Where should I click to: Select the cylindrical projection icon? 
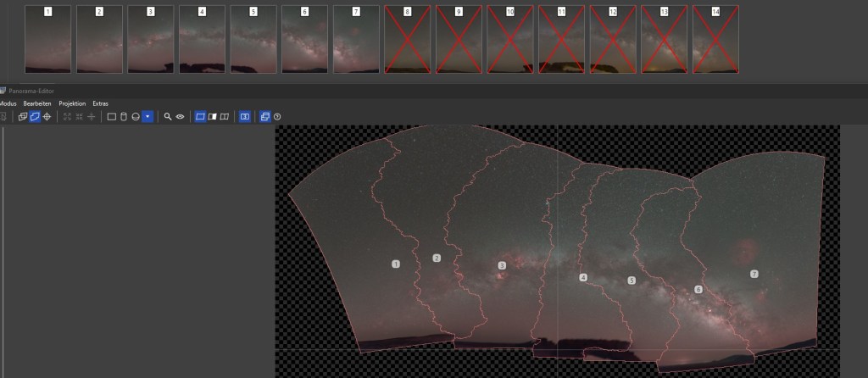(123, 116)
